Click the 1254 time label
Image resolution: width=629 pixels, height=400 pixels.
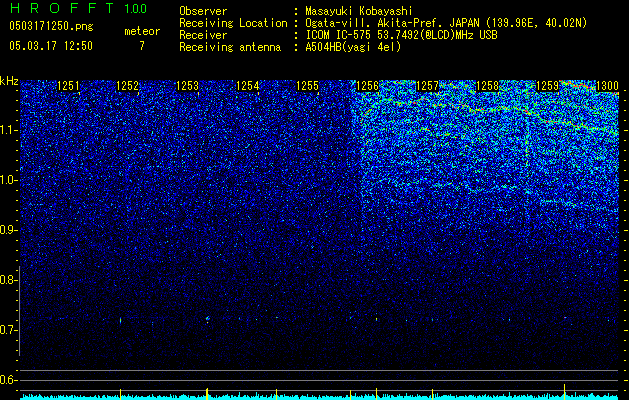(248, 86)
